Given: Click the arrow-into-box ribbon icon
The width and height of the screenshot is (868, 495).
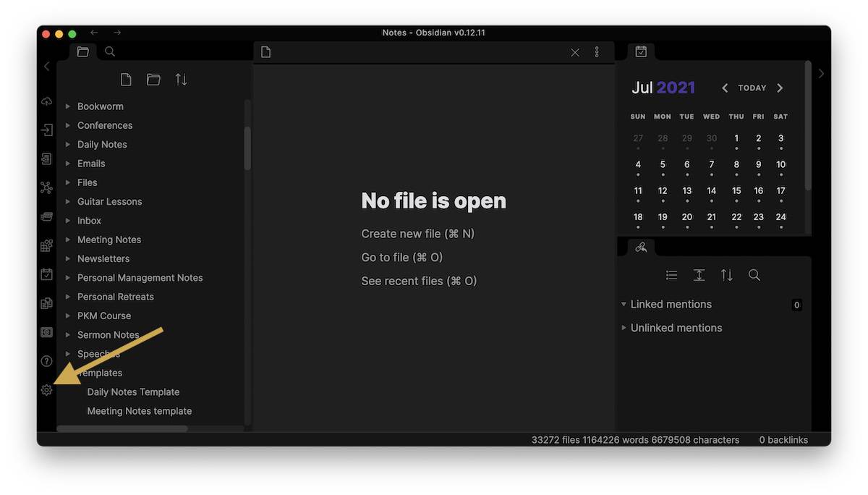Looking at the screenshot, I should pos(46,130).
